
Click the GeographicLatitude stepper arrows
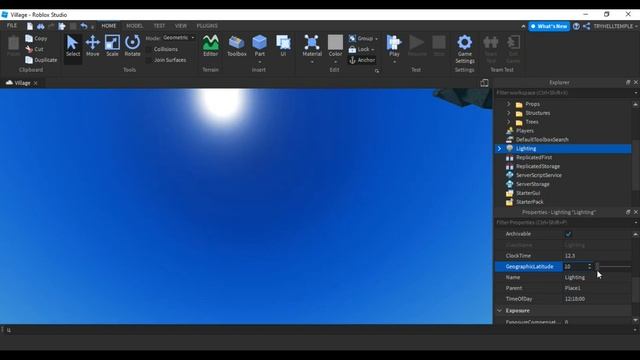pos(589,267)
